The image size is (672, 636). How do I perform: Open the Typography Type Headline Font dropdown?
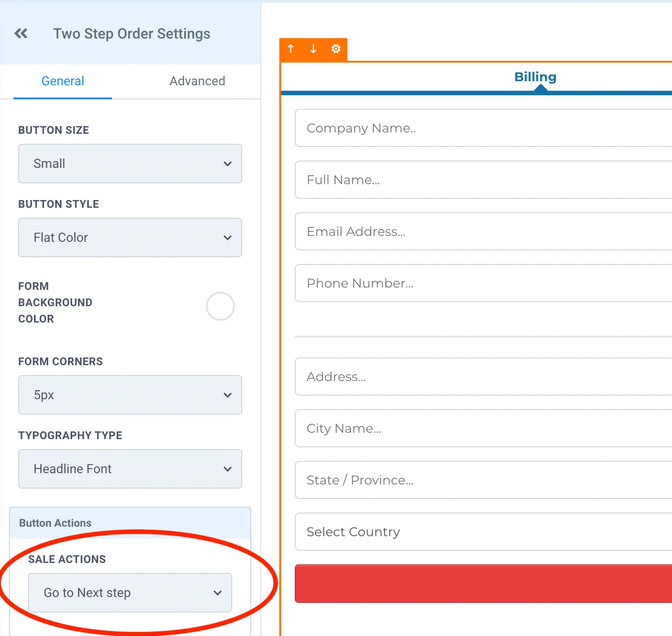click(x=130, y=469)
